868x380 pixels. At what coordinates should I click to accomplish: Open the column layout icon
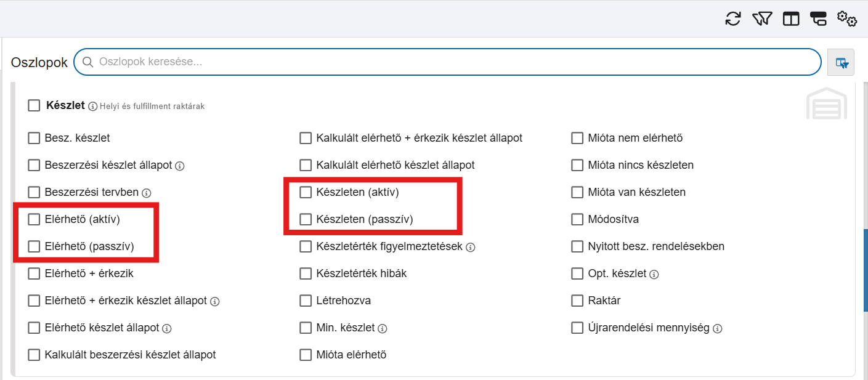pyautogui.click(x=791, y=19)
